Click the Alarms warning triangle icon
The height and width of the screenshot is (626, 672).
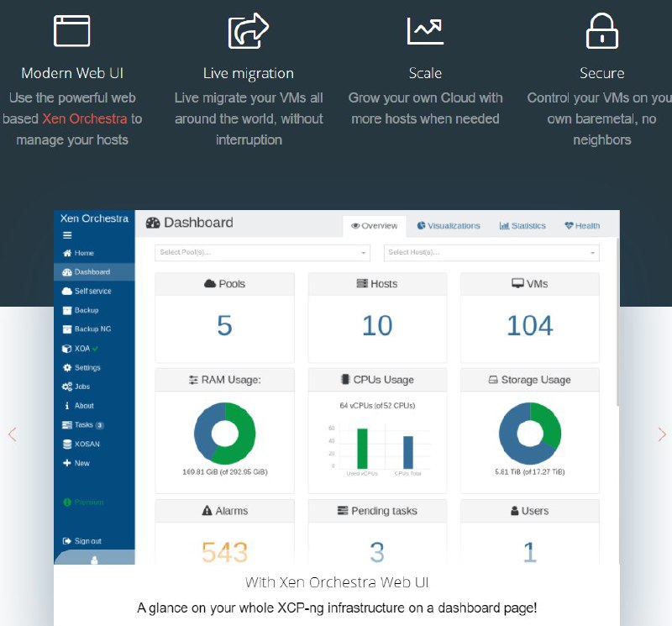click(207, 511)
